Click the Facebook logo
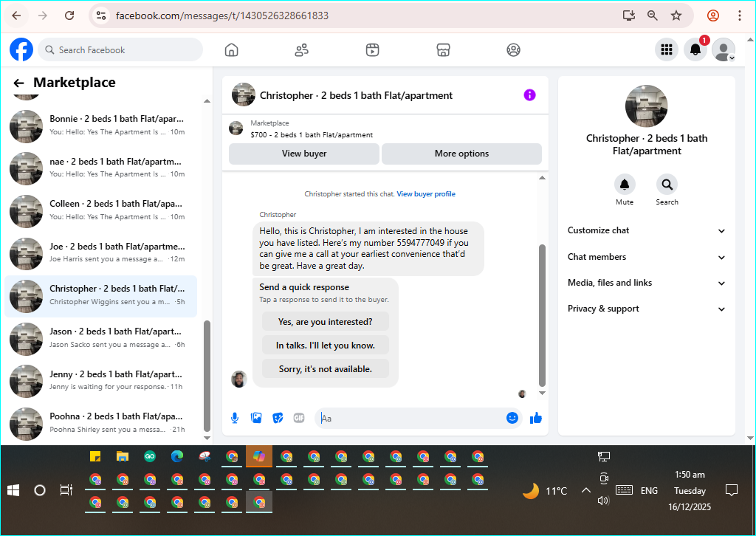Viewport: 756px width, 536px height. 21,49
